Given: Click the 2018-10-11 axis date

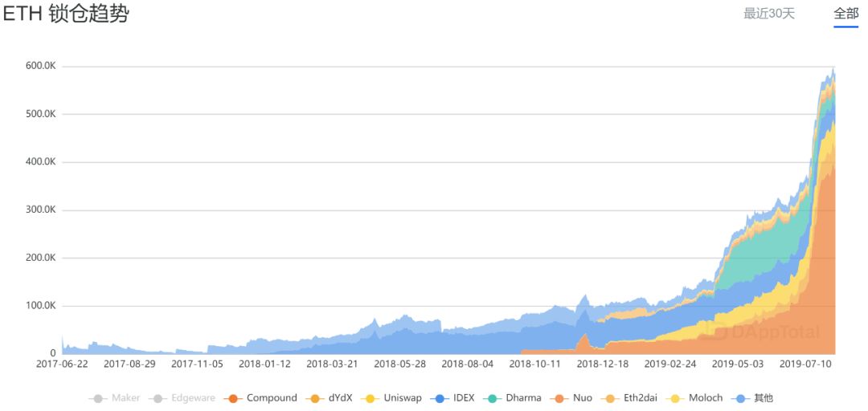Looking at the screenshot, I should 534,364.
